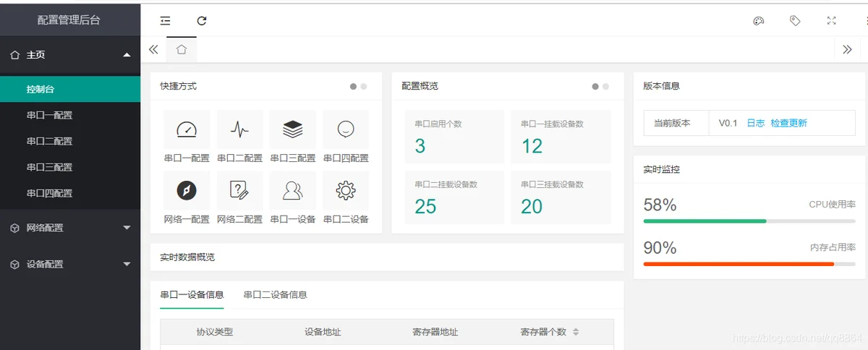Click the 串口三挂载设备数 card showing 20
The image size is (868, 350).
point(561,197)
